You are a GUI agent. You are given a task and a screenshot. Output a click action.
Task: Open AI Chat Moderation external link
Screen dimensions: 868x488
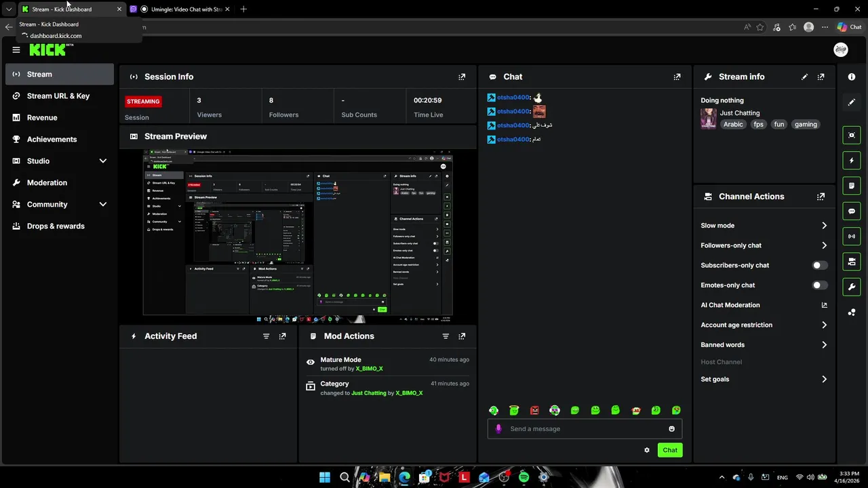coord(825,305)
